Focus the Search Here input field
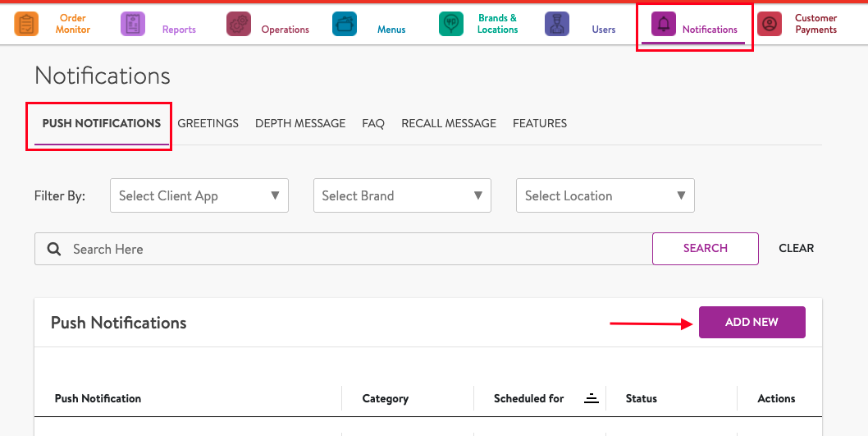 (x=353, y=249)
